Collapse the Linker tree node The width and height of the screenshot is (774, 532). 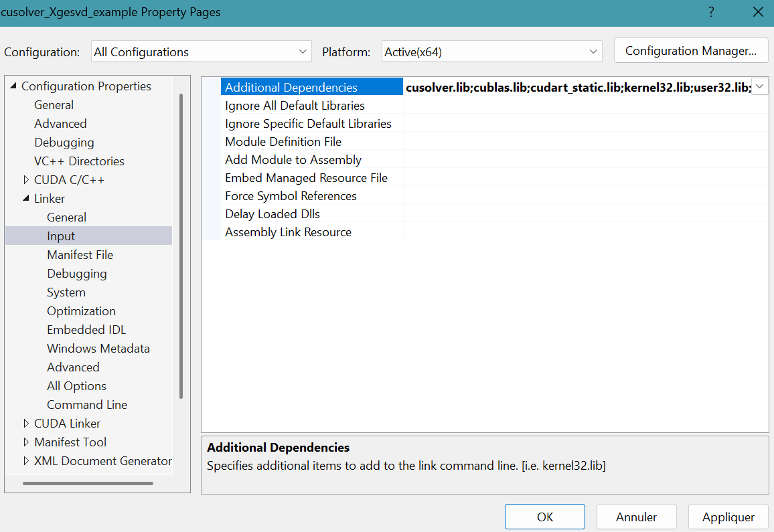coord(26,199)
